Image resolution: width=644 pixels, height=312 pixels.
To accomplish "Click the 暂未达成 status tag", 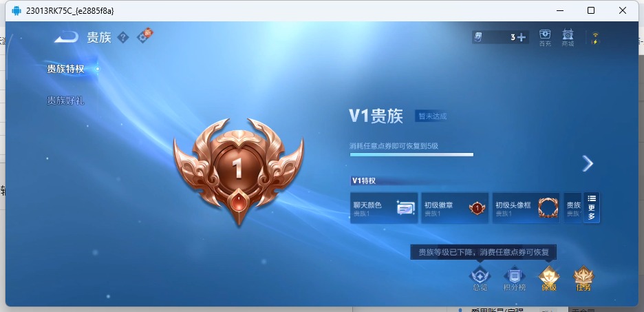I will point(433,116).
